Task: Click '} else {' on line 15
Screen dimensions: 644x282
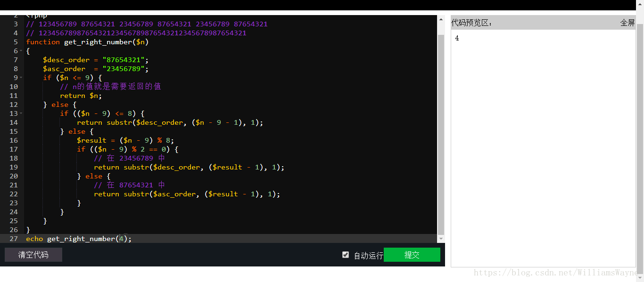Action: (77, 131)
